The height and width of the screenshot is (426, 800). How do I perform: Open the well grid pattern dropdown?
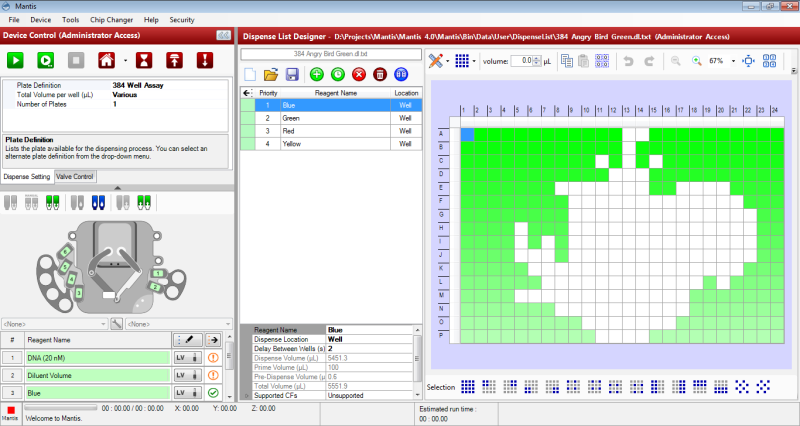pos(474,61)
